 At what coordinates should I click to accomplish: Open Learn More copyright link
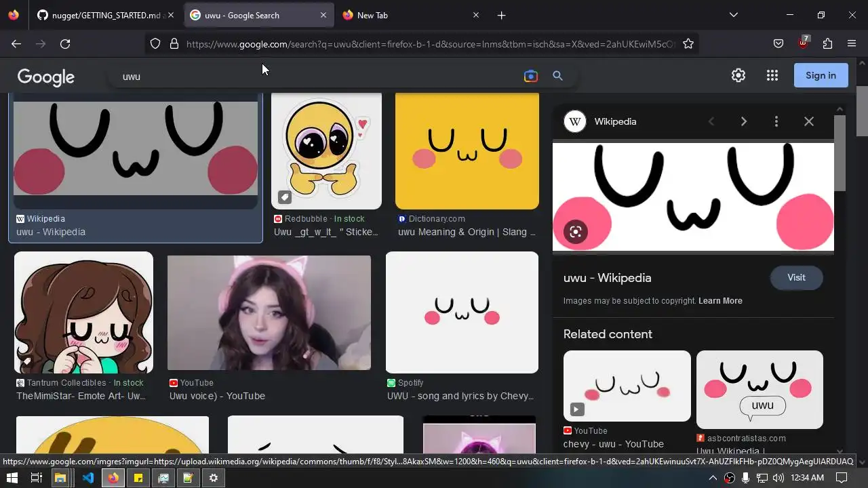720,301
